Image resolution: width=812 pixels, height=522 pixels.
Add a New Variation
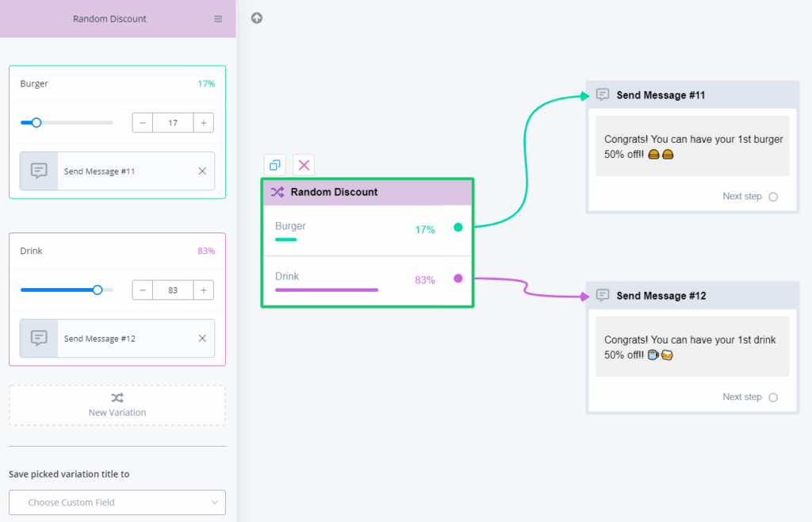pos(117,405)
